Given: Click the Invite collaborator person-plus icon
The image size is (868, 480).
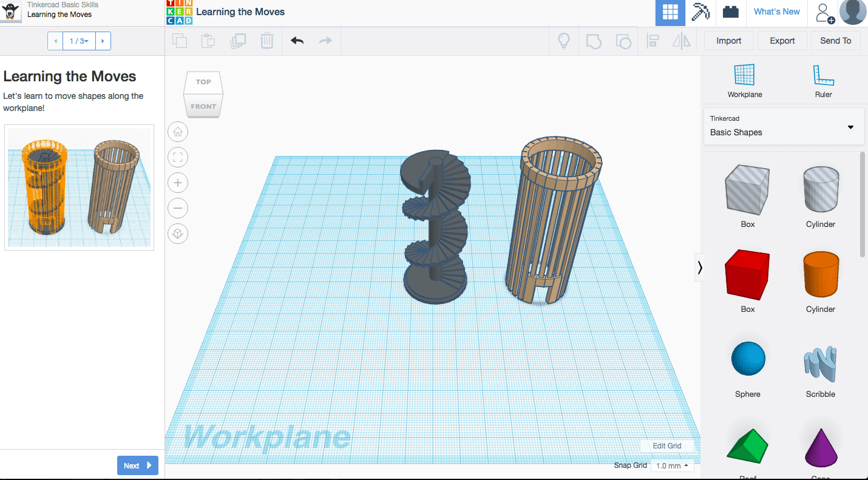Looking at the screenshot, I should point(824,13).
